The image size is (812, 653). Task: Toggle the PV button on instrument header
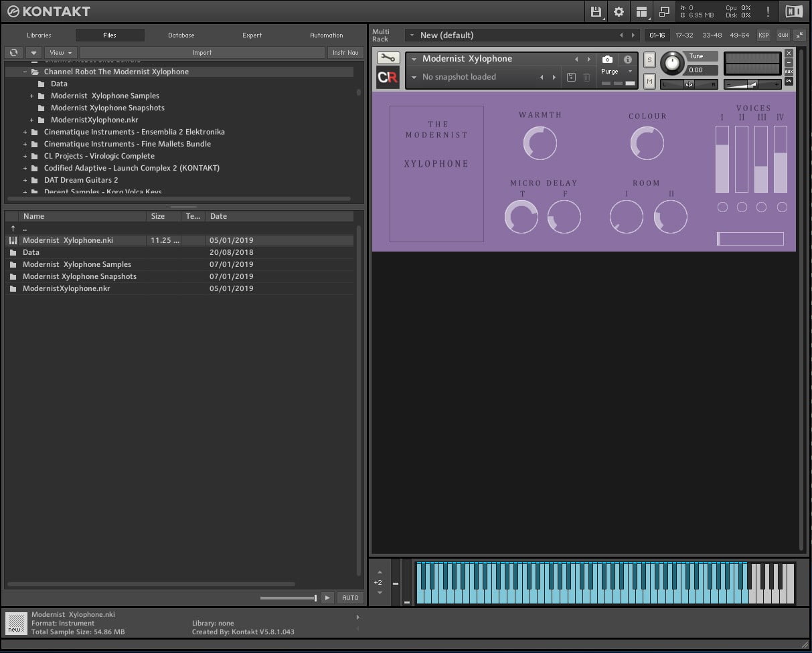pos(789,81)
